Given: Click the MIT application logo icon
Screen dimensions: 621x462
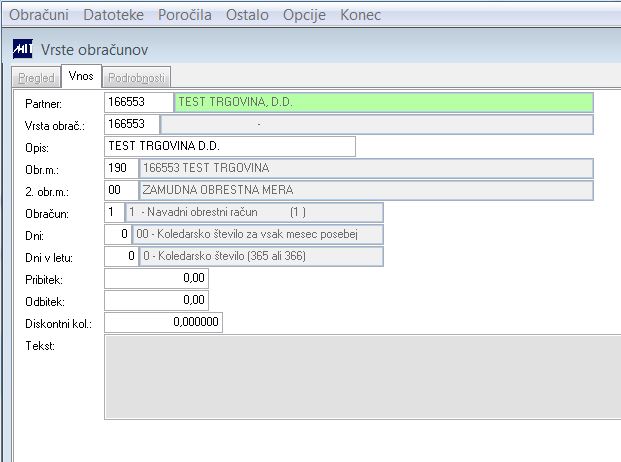Looking at the screenshot, I should pos(23,49).
